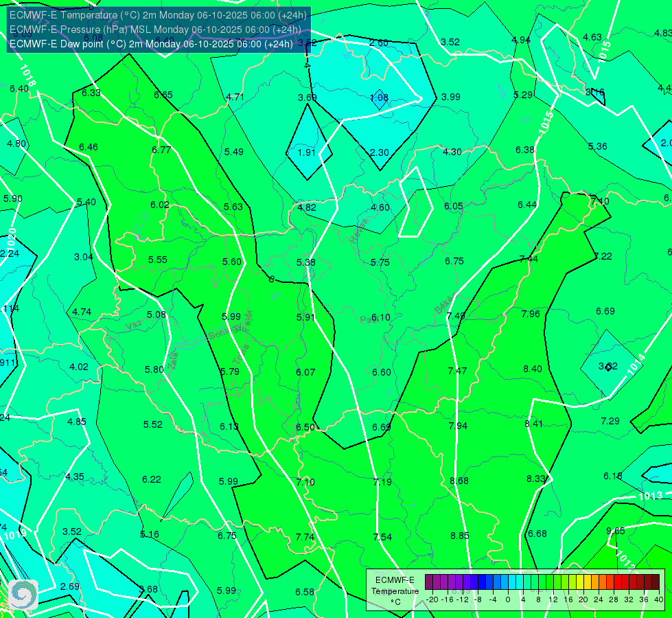
Task: Click the 1014 isobar pressure label
Action: click(x=636, y=365)
